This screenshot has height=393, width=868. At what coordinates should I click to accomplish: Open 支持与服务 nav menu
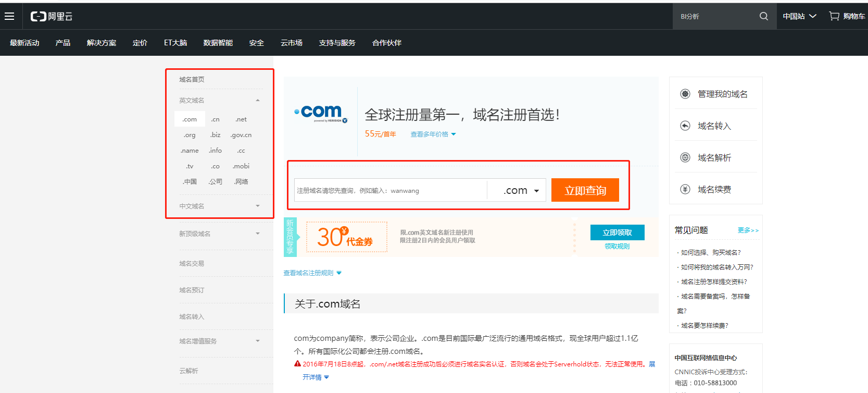point(337,43)
